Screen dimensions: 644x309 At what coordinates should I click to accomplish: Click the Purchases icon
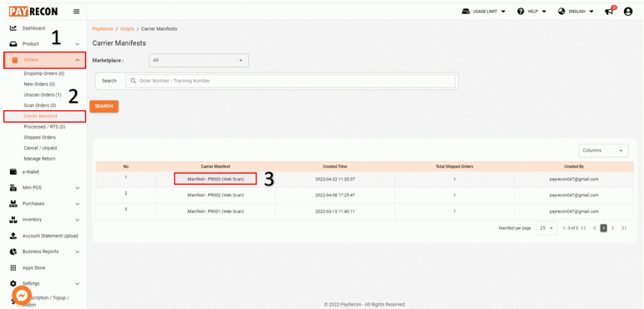click(13, 203)
